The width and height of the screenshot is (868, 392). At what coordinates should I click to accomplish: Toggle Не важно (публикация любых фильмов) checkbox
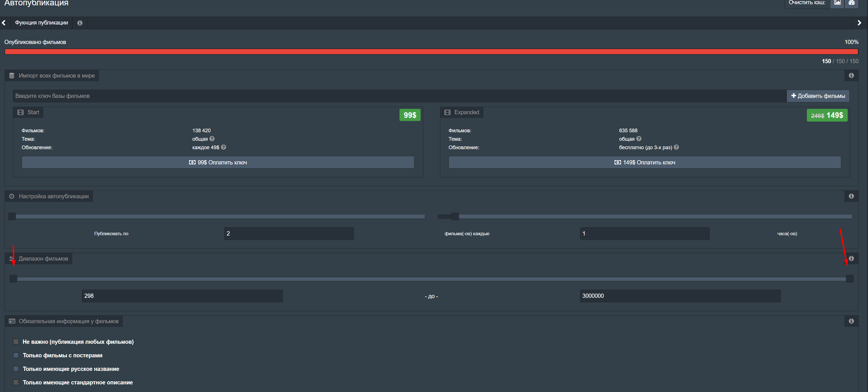click(16, 342)
